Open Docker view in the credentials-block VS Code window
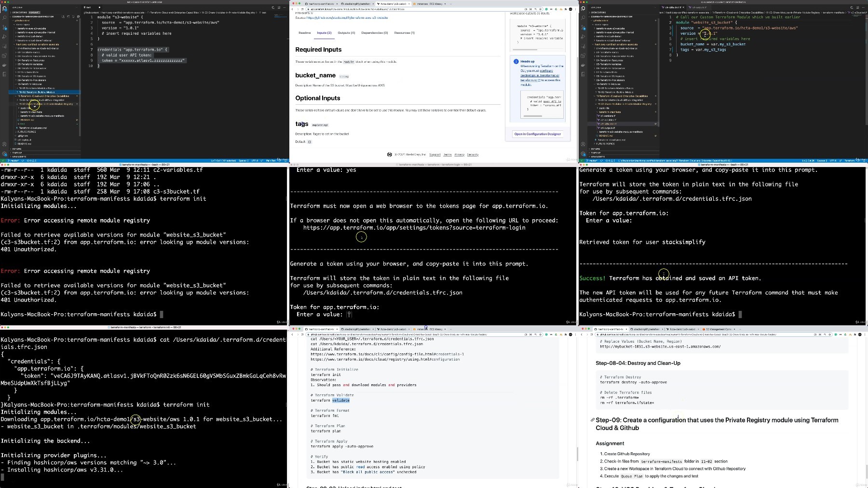This screenshot has height=488, width=868. (x=4, y=65)
